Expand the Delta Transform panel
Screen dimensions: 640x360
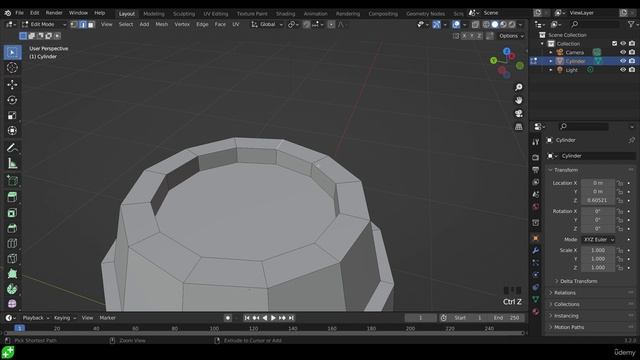coord(578,281)
